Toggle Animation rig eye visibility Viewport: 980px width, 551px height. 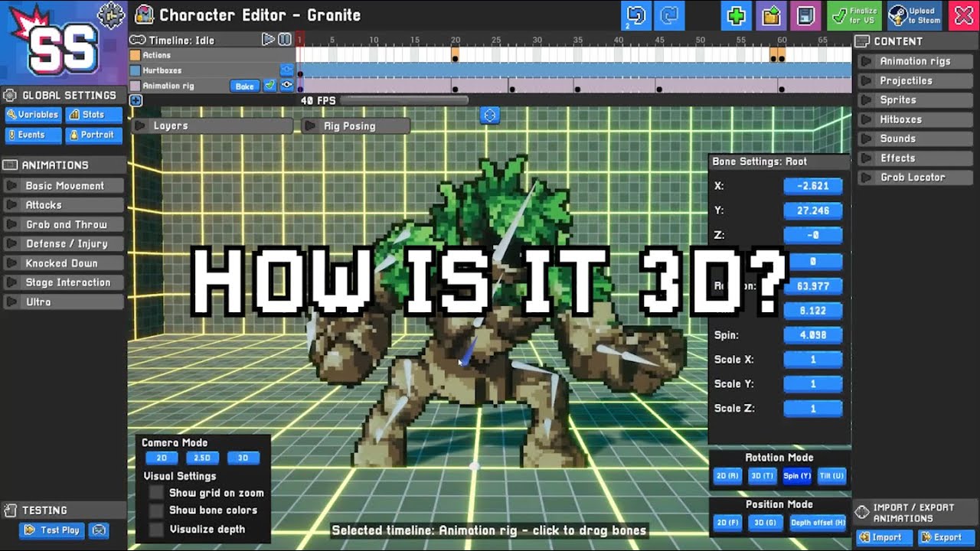coord(287,86)
